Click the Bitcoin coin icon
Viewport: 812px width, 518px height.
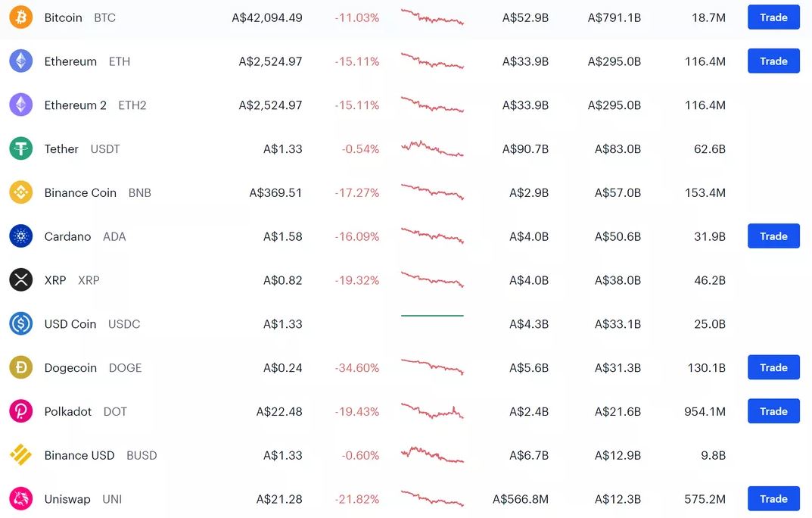tap(21, 17)
